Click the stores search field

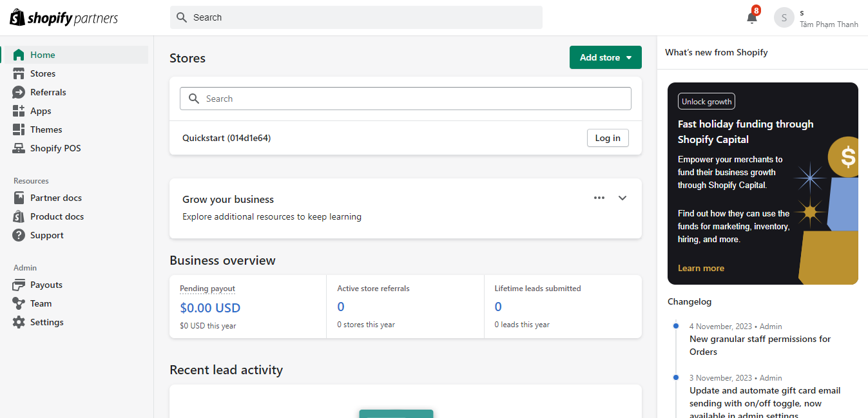point(405,98)
